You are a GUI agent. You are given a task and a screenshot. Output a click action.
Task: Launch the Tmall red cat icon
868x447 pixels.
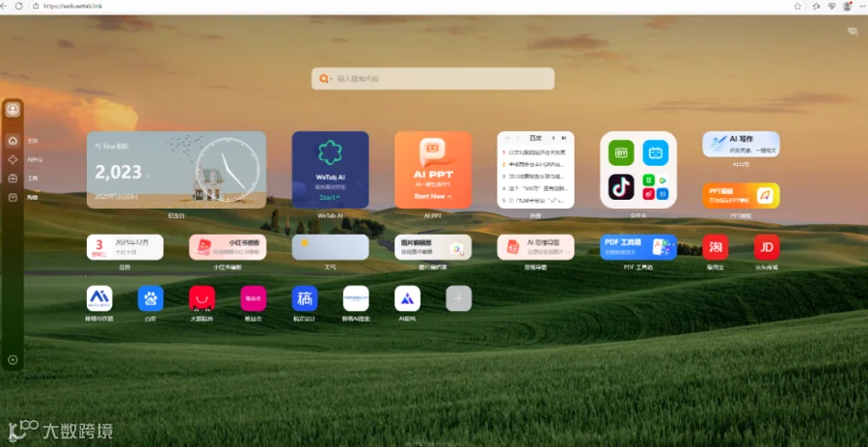pos(203,298)
